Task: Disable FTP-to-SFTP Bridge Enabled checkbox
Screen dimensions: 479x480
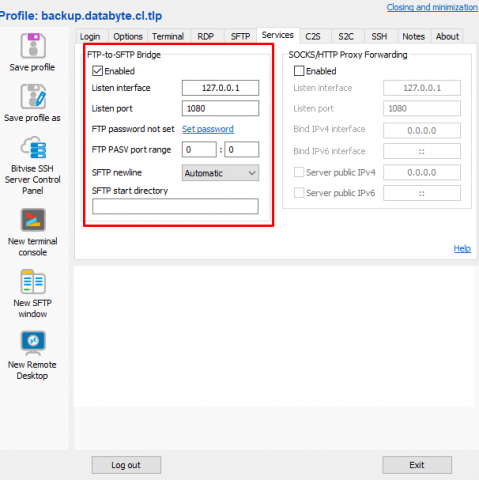Action: point(97,71)
